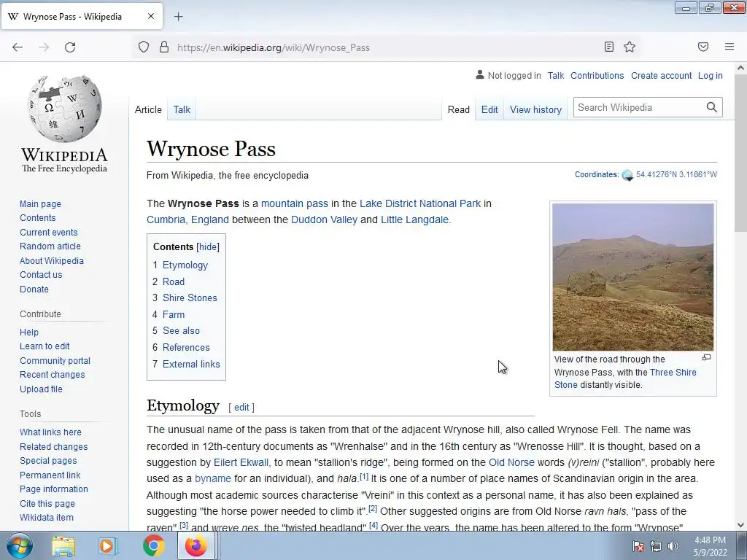Open the Contributions link
Image resolution: width=747 pixels, height=560 pixels.
point(597,75)
